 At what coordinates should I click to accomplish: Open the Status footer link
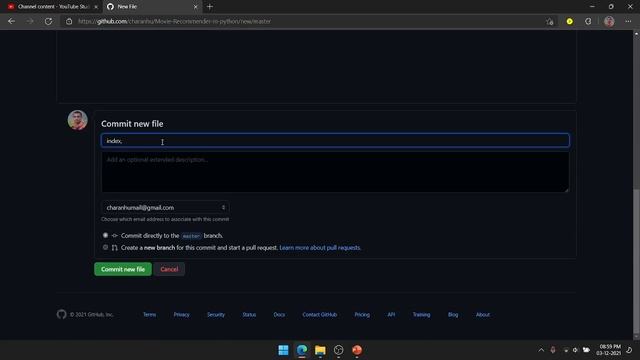coord(249,315)
